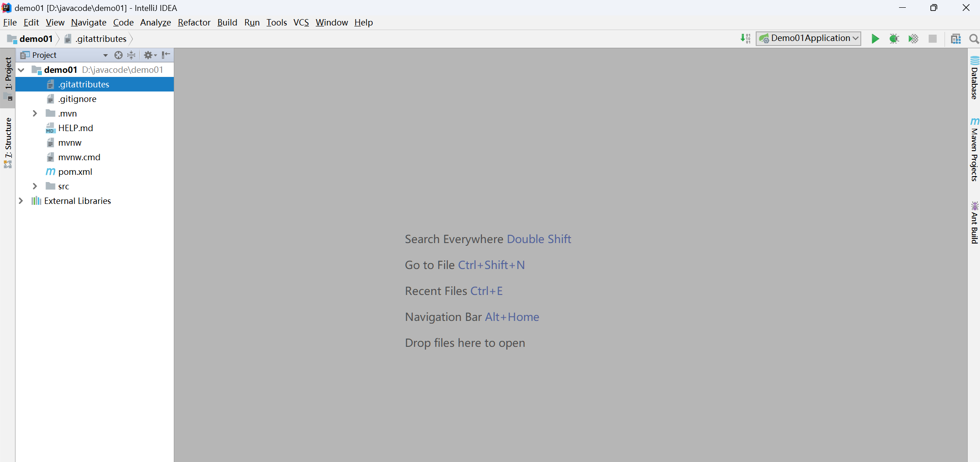Select External Libraries label
Screen dimensions: 980x462
pyautogui.click(x=77, y=201)
